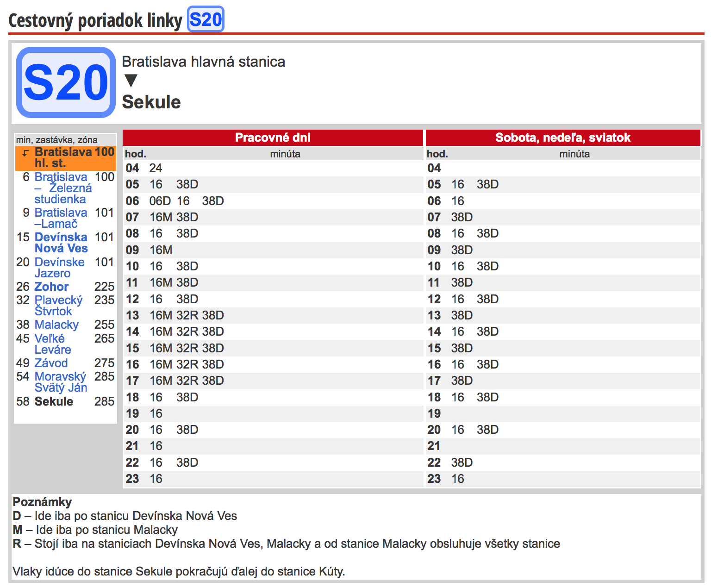Click the note about trains continuing to Kúty
The width and height of the screenshot is (711, 588).
click(x=179, y=571)
